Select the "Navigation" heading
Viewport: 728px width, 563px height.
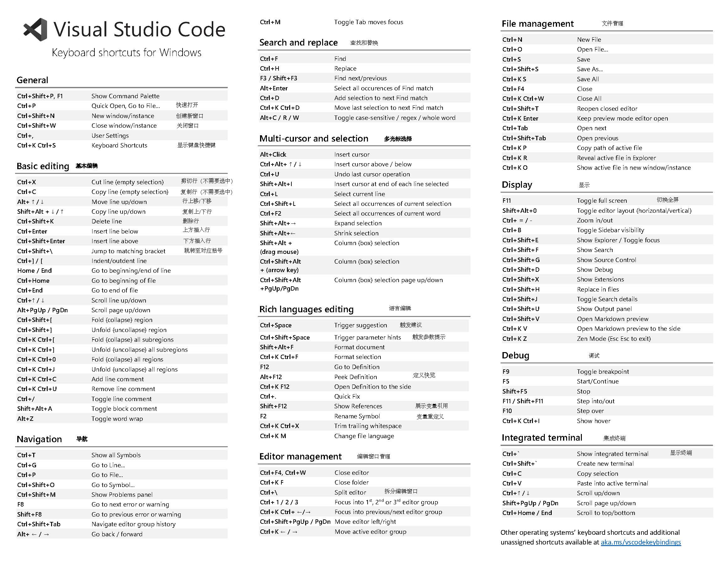coord(39,439)
